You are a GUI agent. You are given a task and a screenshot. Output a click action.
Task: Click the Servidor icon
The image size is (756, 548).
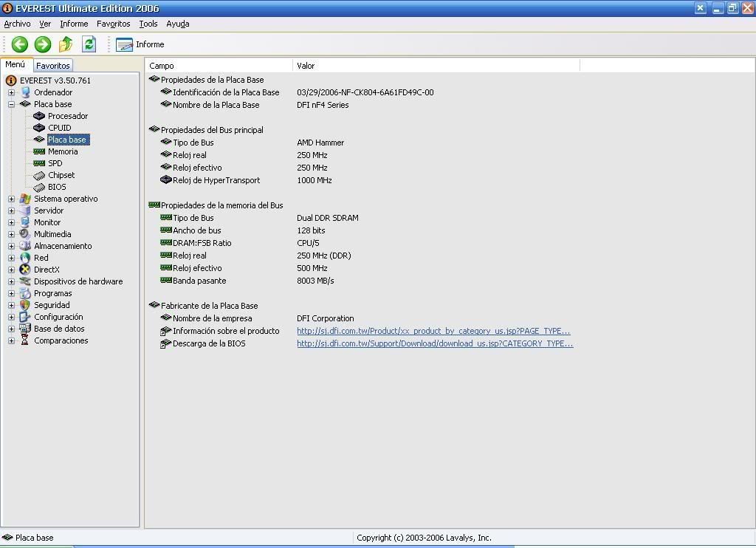25,210
